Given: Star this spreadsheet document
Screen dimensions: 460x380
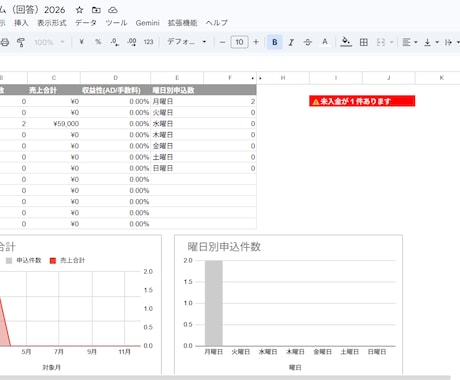Looking at the screenshot, I should click(79, 10).
